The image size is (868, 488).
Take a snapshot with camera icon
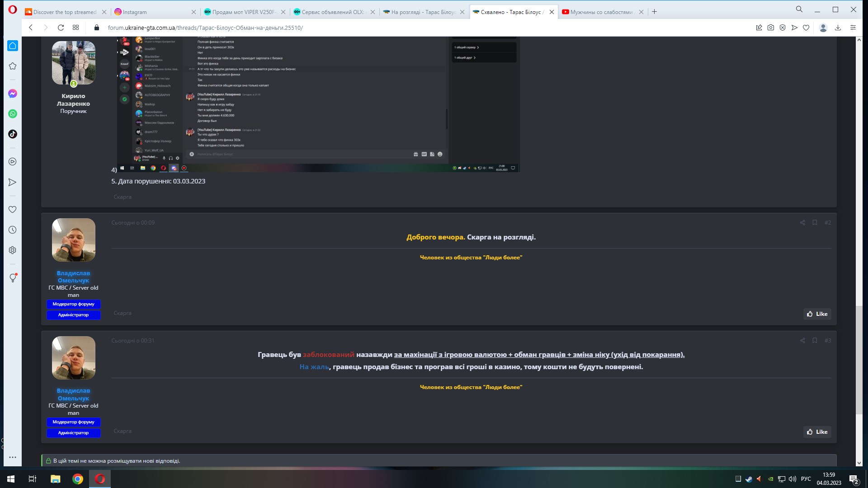[x=771, y=28]
